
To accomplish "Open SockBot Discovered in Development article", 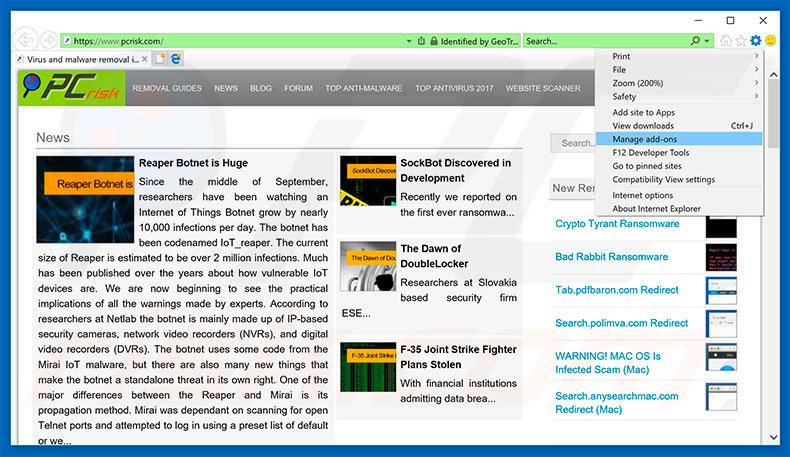I will [455, 170].
